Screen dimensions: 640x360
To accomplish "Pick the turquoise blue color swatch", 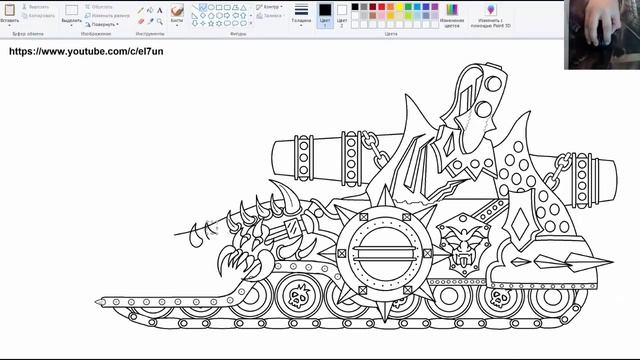I will 417,7.
